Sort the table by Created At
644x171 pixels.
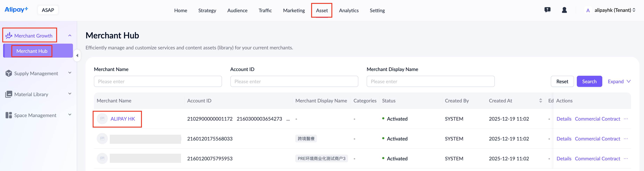pyautogui.click(x=541, y=101)
